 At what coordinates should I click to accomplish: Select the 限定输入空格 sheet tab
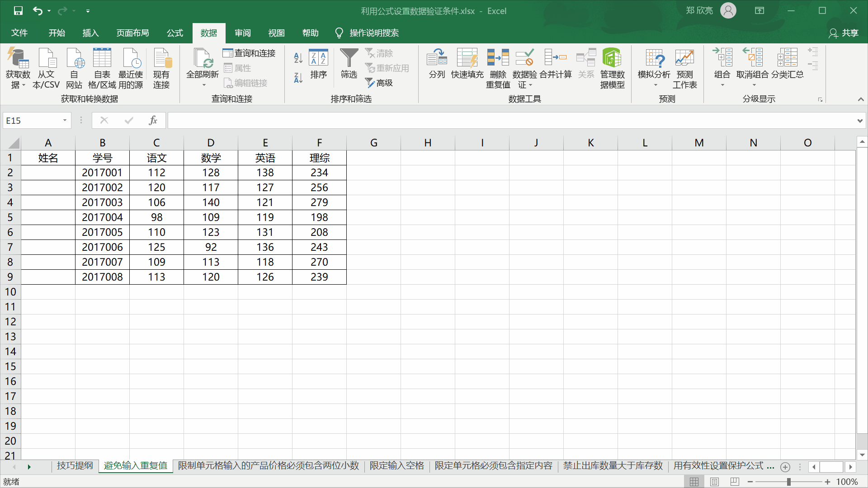coord(397,465)
